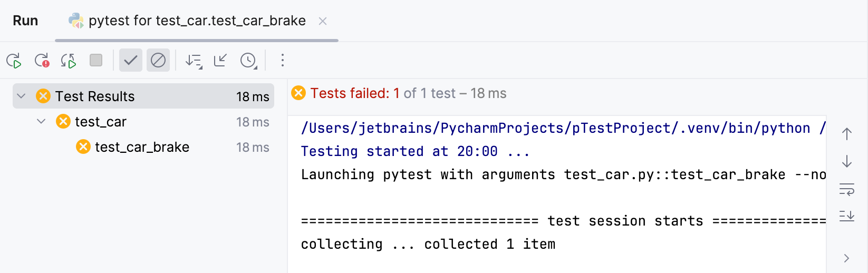Toggle soft-wrap in console output

click(847, 189)
